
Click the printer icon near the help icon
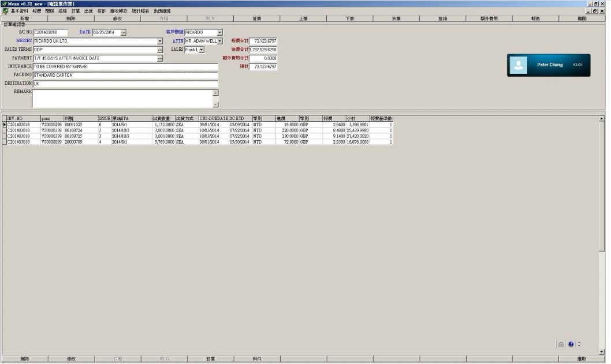pyautogui.click(x=561, y=344)
